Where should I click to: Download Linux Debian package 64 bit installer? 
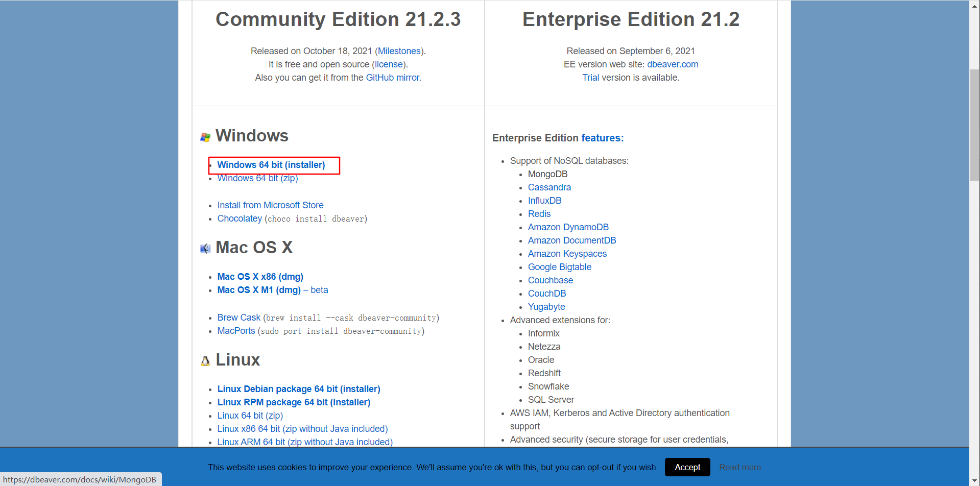(x=299, y=389)
